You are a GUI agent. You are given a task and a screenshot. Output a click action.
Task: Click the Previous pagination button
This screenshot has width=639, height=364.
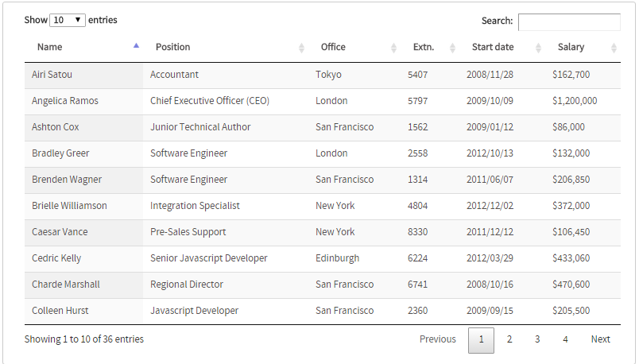point(438,339)
